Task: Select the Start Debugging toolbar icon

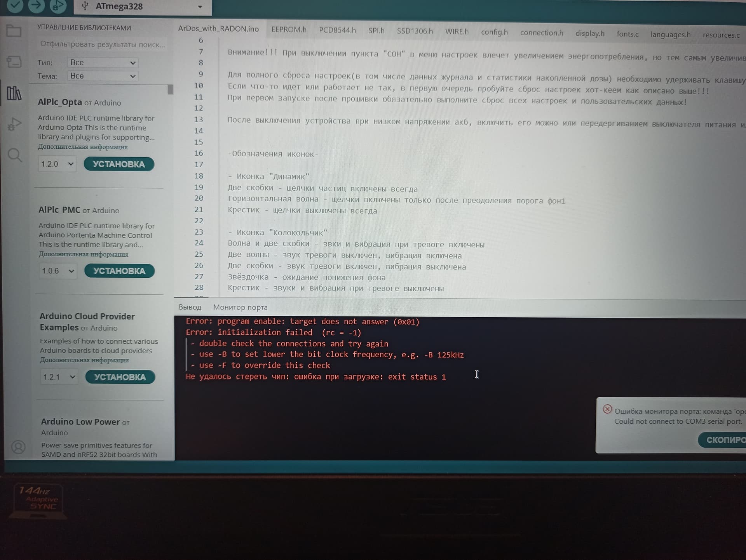Action: tap(58, 6)
